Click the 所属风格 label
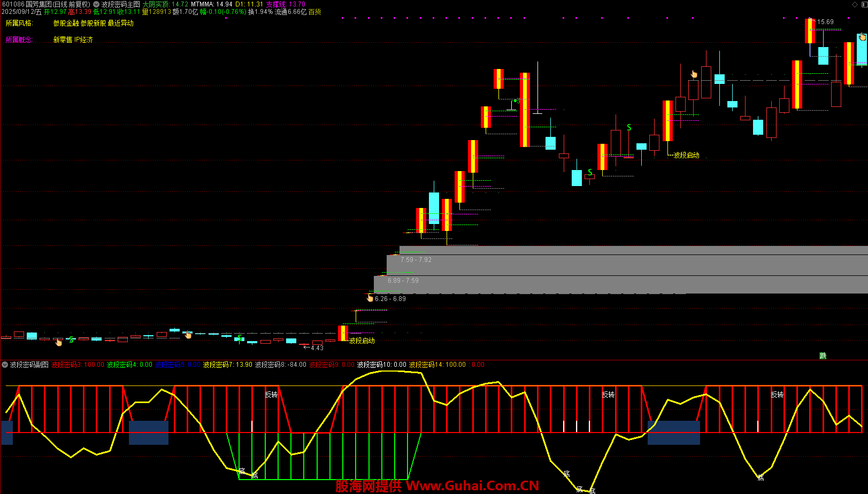The height and width of the screenshot is (494, 868). tap(19, 23)
